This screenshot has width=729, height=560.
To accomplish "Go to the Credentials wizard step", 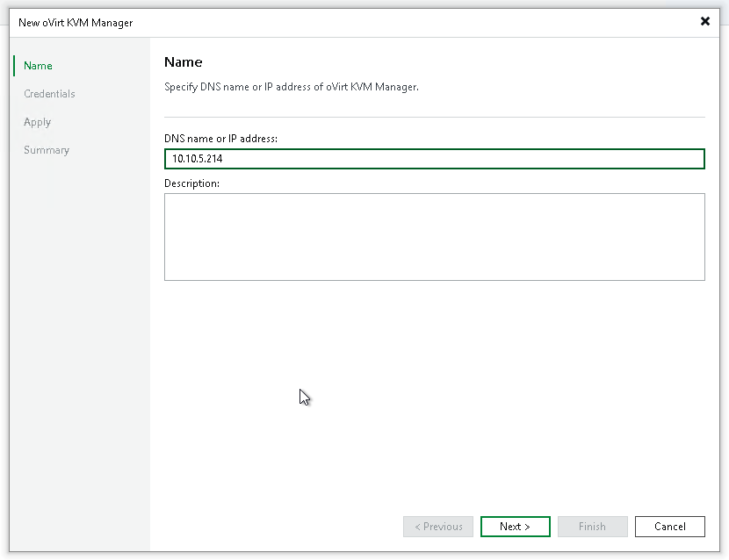I will coord(49,94).
